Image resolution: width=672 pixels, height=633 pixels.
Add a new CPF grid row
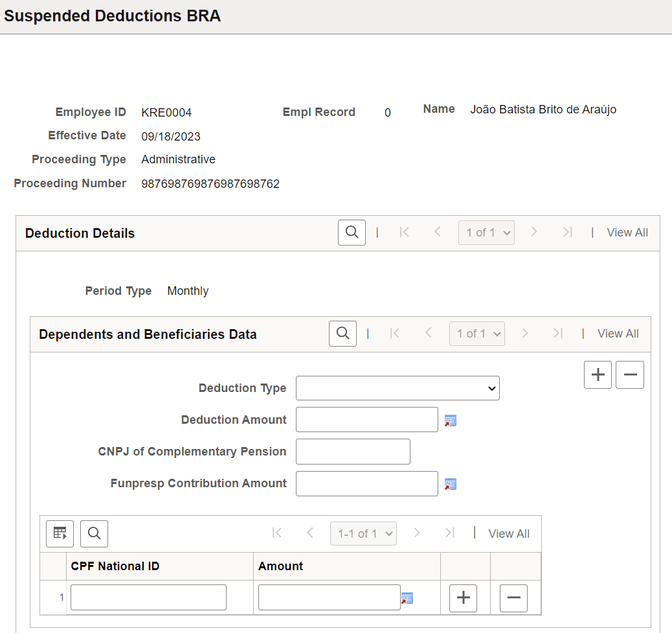click(463, 597)
